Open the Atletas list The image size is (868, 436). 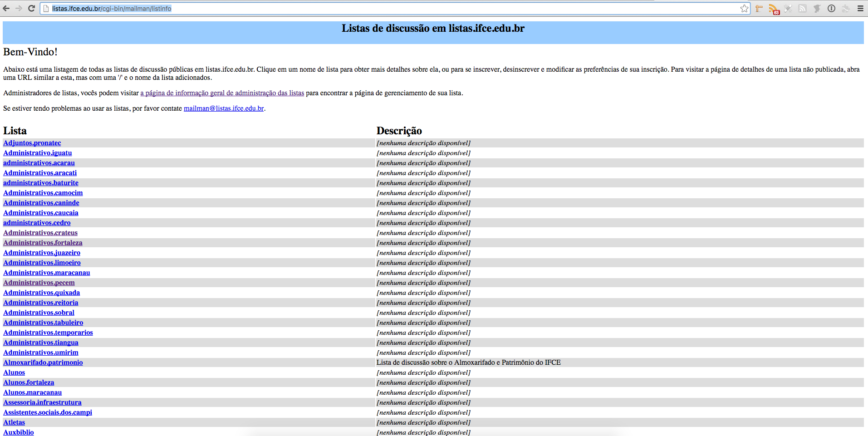[x=14, y=422]
